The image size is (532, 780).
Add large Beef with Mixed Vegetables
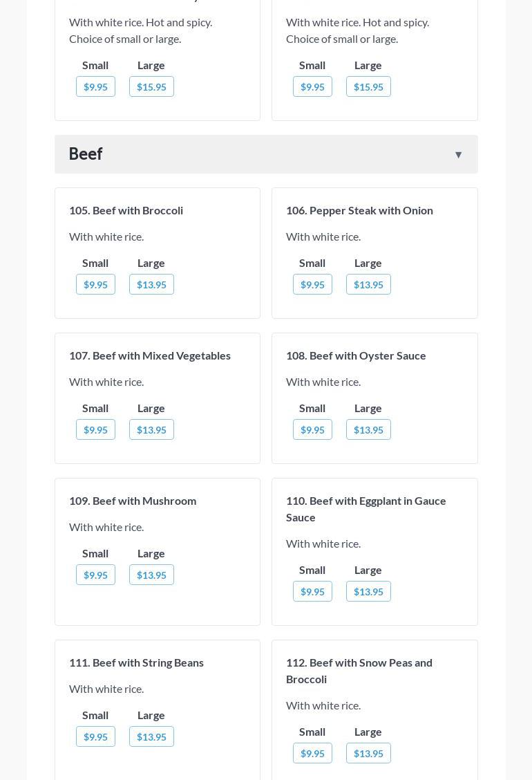coord(151,429)
